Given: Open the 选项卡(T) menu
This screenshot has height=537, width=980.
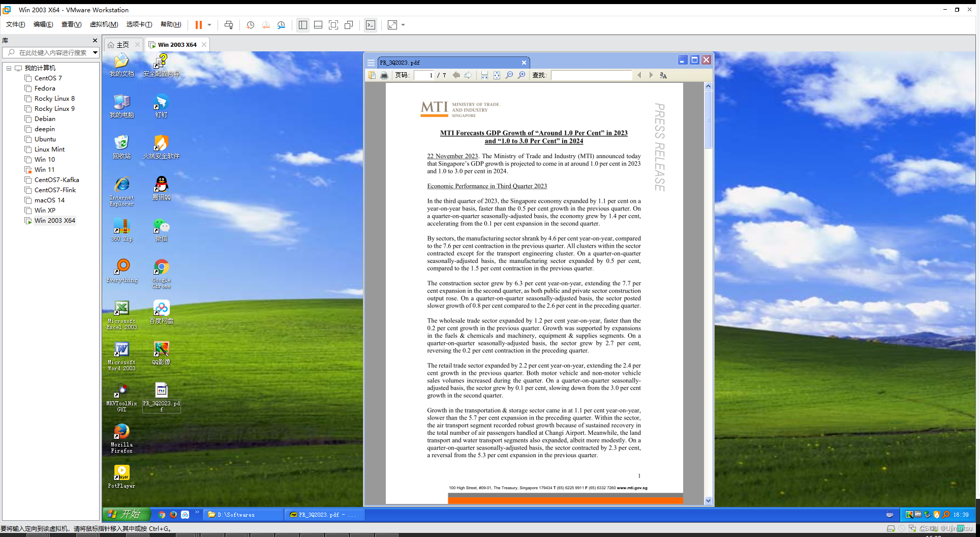Looking at the screenshot, I should (x=139, y=24).
